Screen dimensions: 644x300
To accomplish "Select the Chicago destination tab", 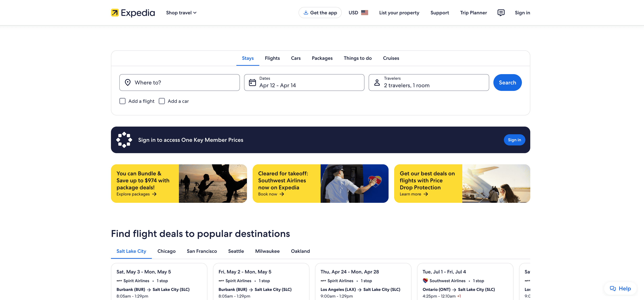I will pos(167,251).
